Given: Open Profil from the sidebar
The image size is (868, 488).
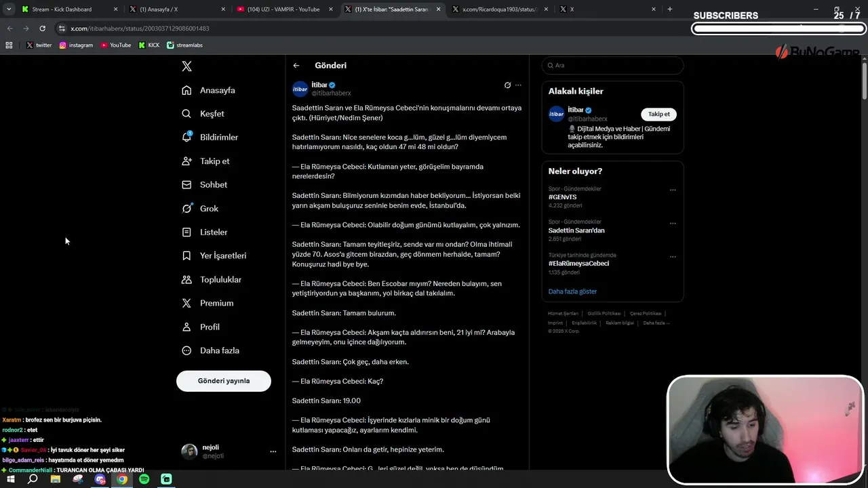Looking at the screenshot, I should tap(201, 327).
